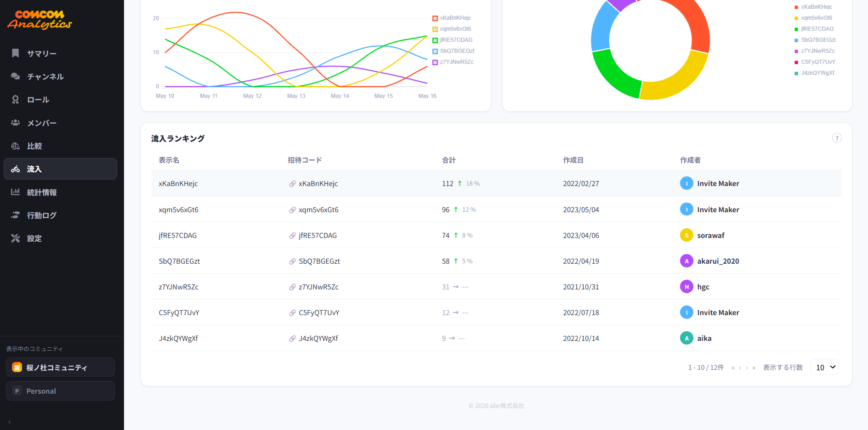Click the メンバー people icon
Screen dimensions: 868x430
coord(15,123)
